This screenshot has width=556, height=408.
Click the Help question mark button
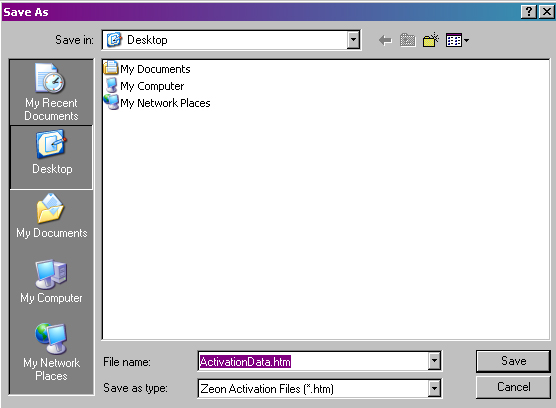529,12
